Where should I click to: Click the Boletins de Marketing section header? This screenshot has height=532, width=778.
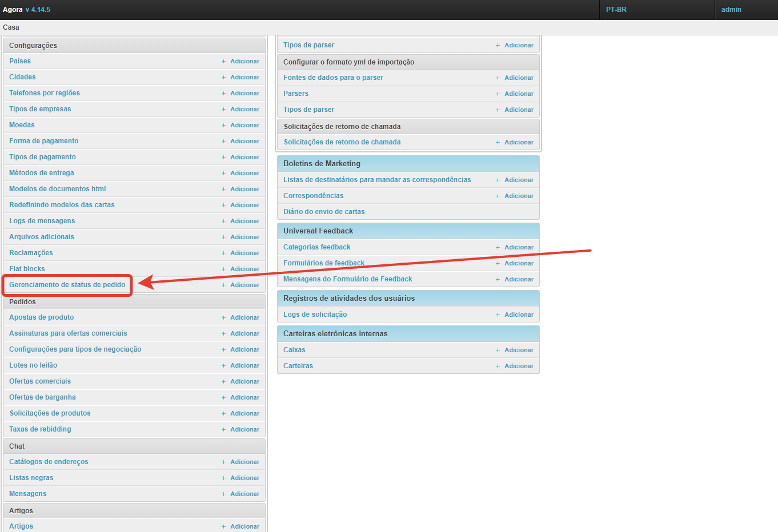point(322,164)
